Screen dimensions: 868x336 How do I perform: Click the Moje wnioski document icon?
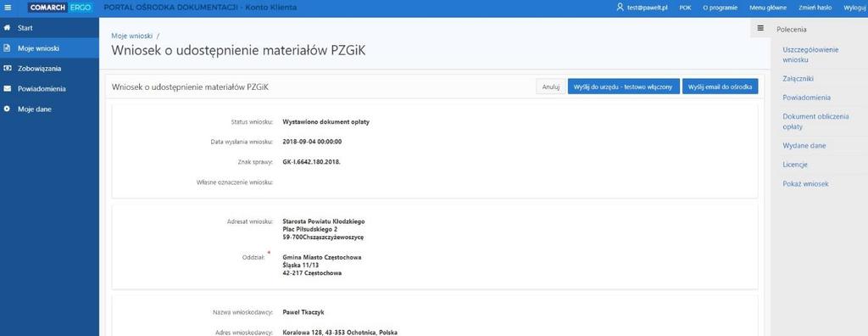pos(7,48)
